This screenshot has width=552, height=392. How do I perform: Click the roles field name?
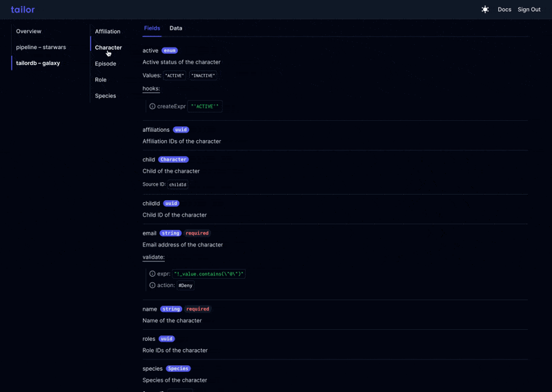click(x=148, y=339)
